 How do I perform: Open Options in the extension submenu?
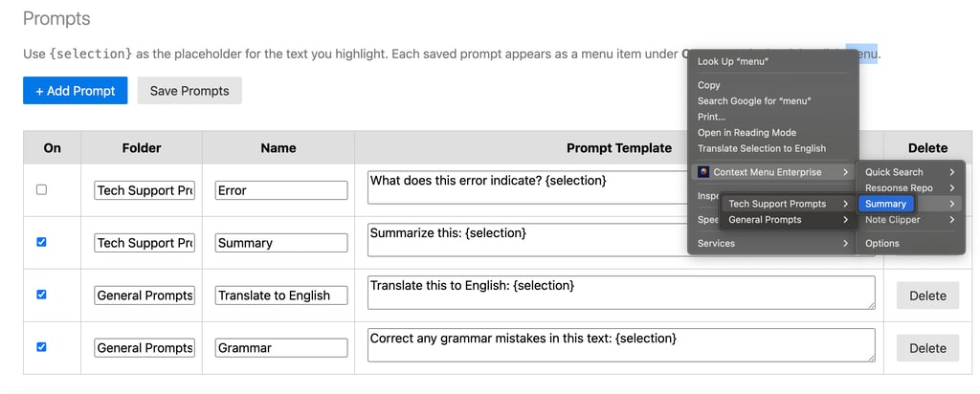click(881, 243)
